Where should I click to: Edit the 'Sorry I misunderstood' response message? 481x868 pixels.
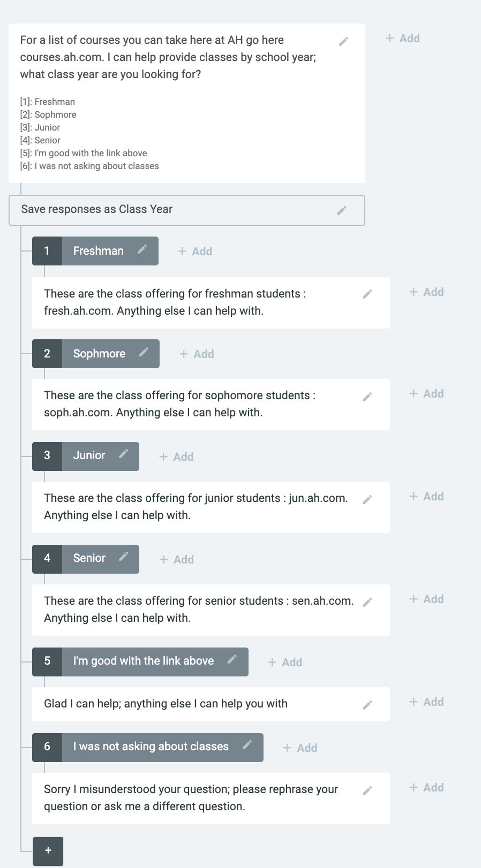tap(367, 790)
